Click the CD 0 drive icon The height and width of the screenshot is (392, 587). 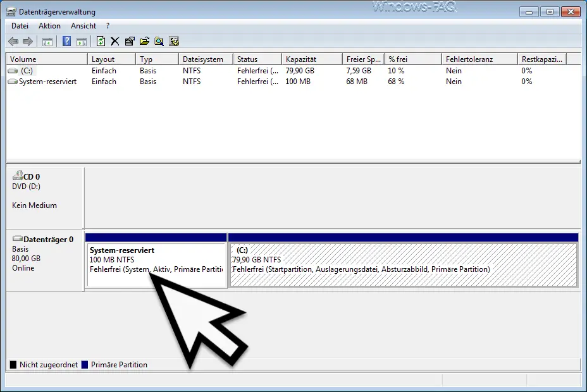17,175
